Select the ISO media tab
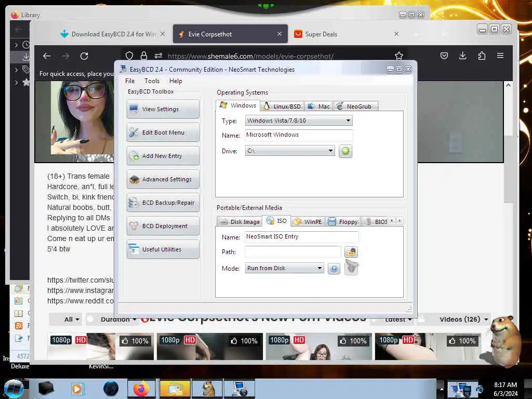The width and height of the screenshot is (532, 399). (276, 221)
